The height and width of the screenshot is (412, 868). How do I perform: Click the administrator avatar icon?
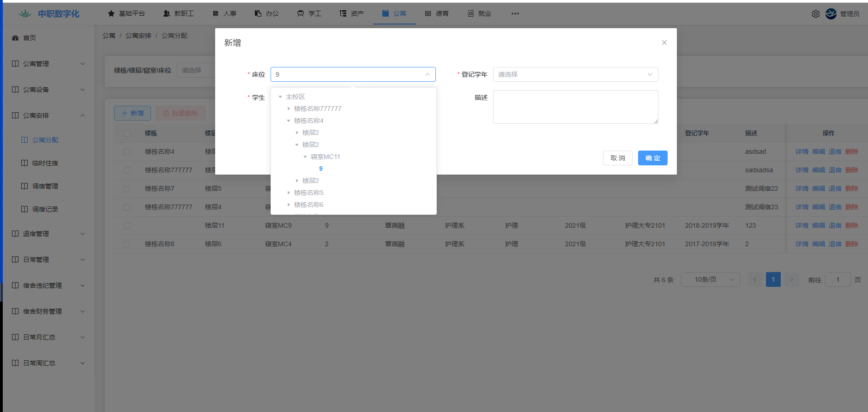click(x=831, y=14)
